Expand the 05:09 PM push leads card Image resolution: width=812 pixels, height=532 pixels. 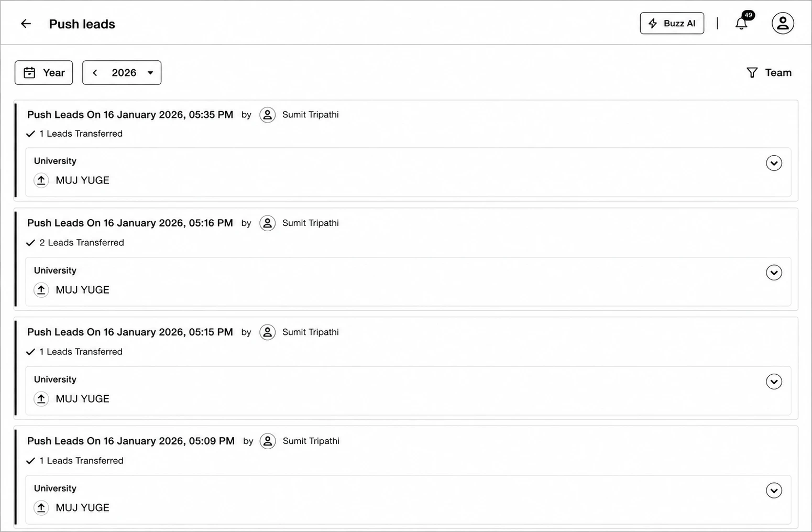point(774,491)
